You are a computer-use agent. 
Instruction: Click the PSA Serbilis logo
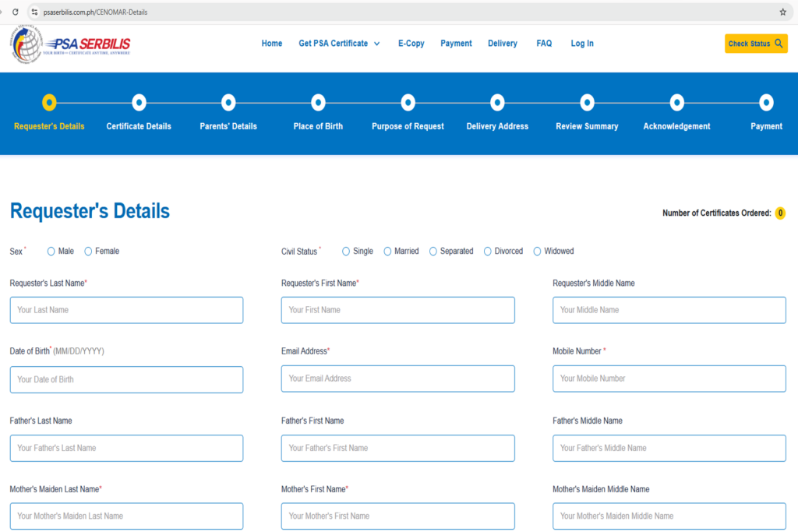click(x=70, y=44)
